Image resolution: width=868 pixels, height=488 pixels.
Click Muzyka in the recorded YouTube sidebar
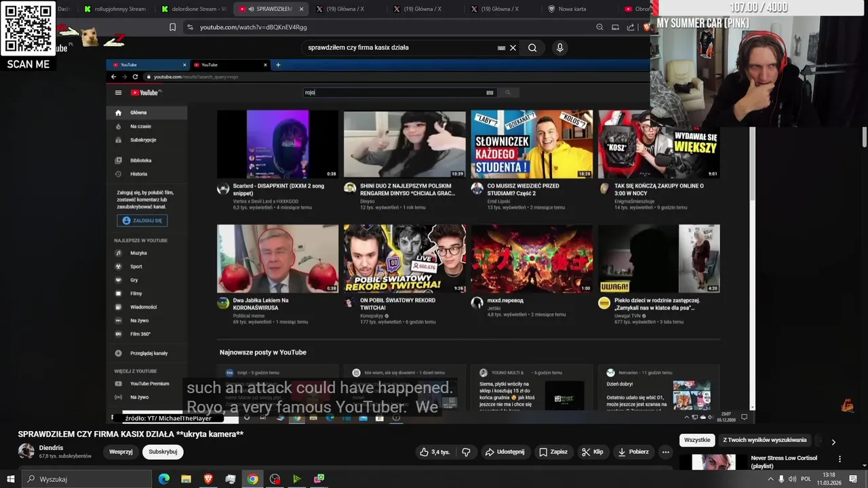coord(138,253)
